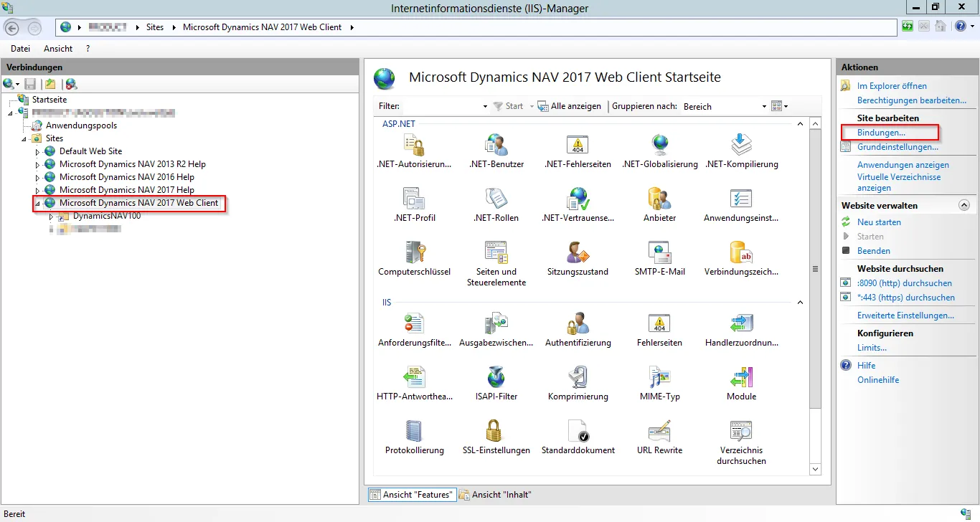This screenshot has height=522, width=980.
Task: Open the .NET-Vertrauensebenen feature
Action: [578, 205]
